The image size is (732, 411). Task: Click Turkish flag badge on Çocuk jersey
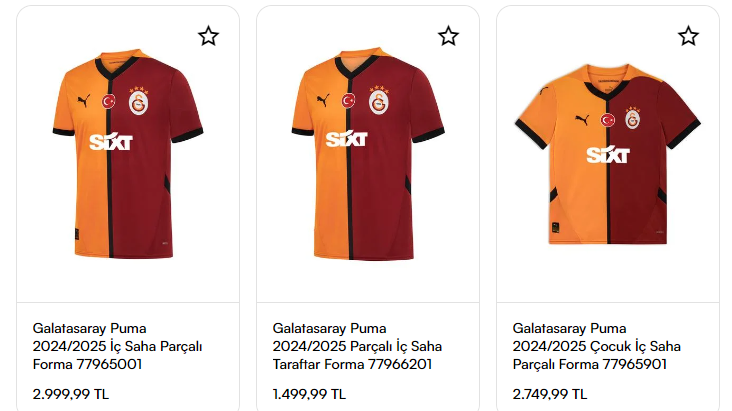(x=607, y=120)
